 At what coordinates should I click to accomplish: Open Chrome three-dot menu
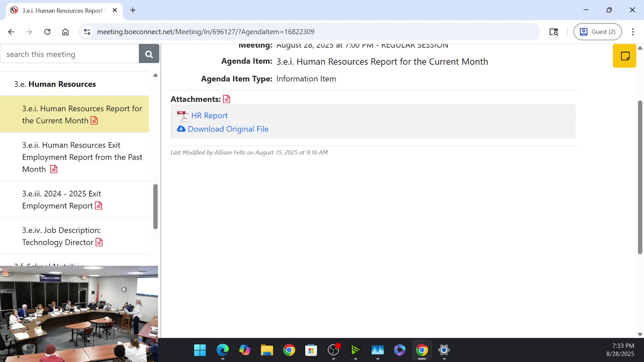(x=633, y=32)
